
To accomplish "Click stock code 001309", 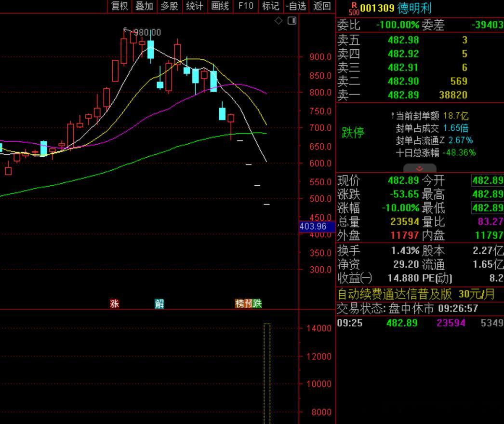I will point(377,8).
